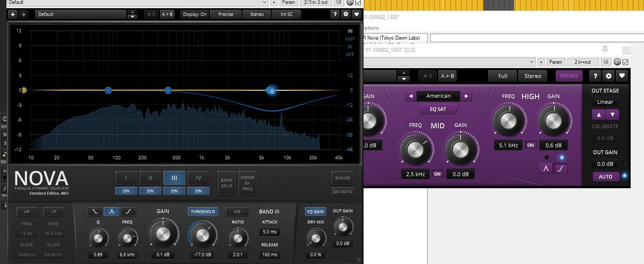The width and height of the screenshot is (644, 264).
Task: Select high shelf filter shape in Nova
Action: pyautogui.click(x=128, y=211)
